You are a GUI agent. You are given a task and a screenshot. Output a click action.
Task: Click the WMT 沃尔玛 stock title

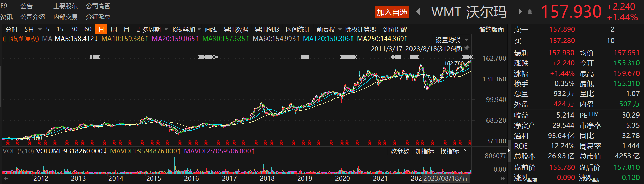pos(469,12)
